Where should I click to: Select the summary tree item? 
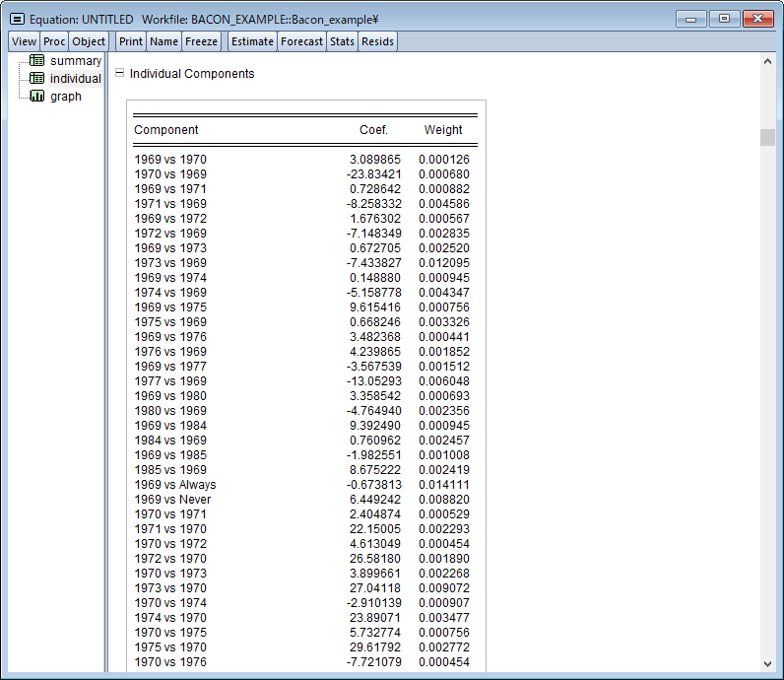point(76,60)
